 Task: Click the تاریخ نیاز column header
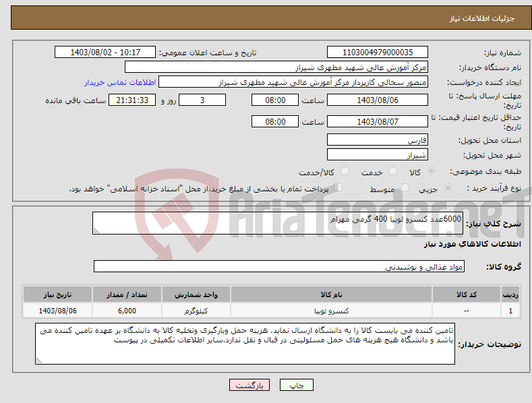coord(58,294)
